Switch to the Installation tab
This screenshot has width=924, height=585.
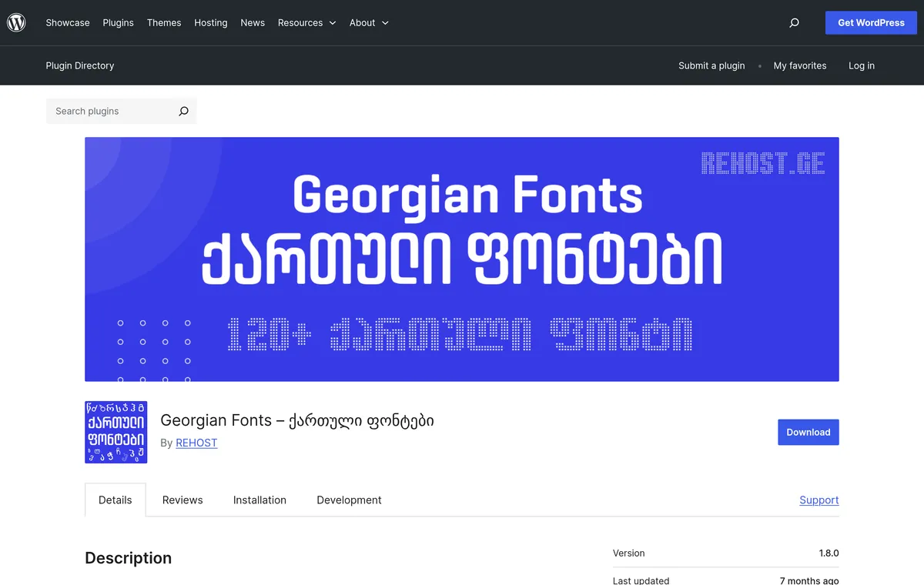click(x=259, y=500)
